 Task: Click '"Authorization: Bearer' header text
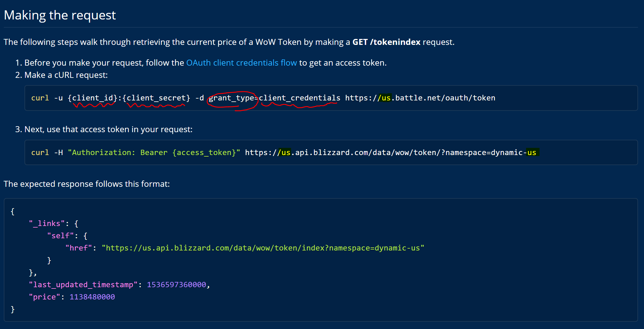(x=118, y=153)
